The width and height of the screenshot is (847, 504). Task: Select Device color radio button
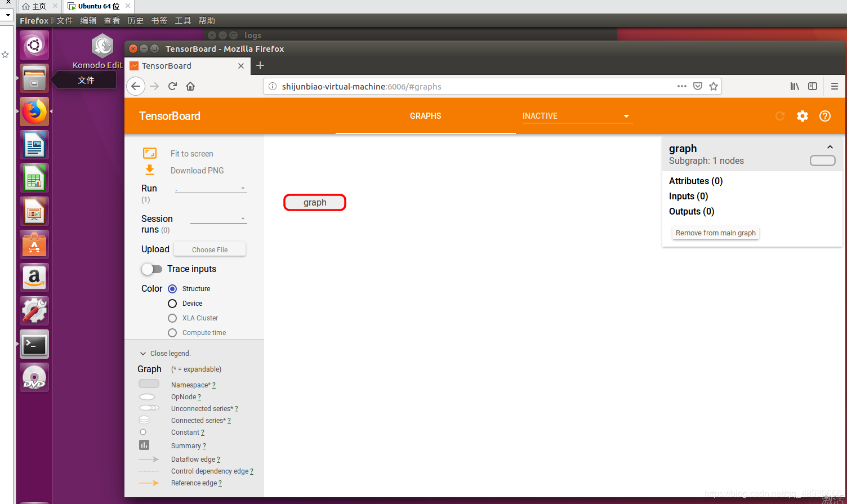pos(172,304)
